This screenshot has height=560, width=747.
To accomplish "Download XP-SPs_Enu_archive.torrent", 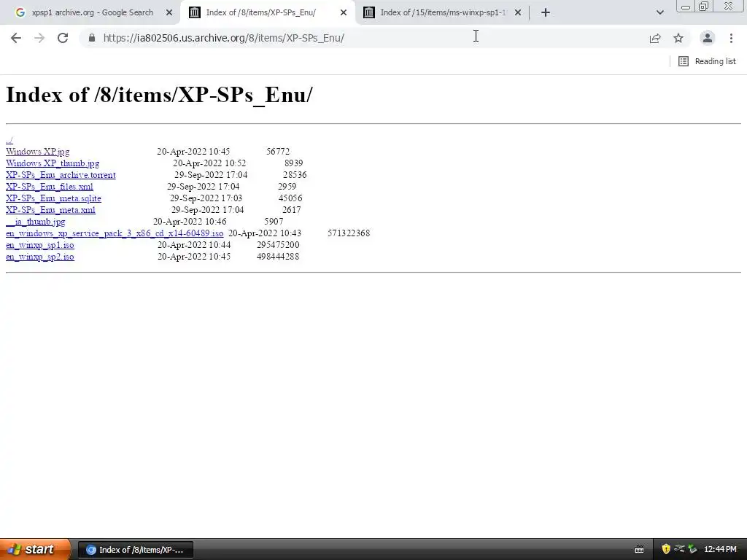I will pyautogui.click(x=61, y=175).
